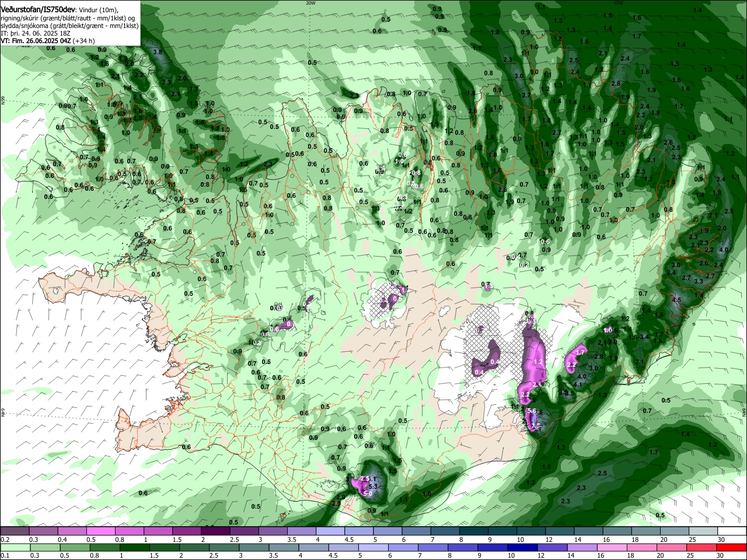The image size is (747, 560).
Task: Select the palest green lower swatch labeled 0.1
Action: [15, 547]
